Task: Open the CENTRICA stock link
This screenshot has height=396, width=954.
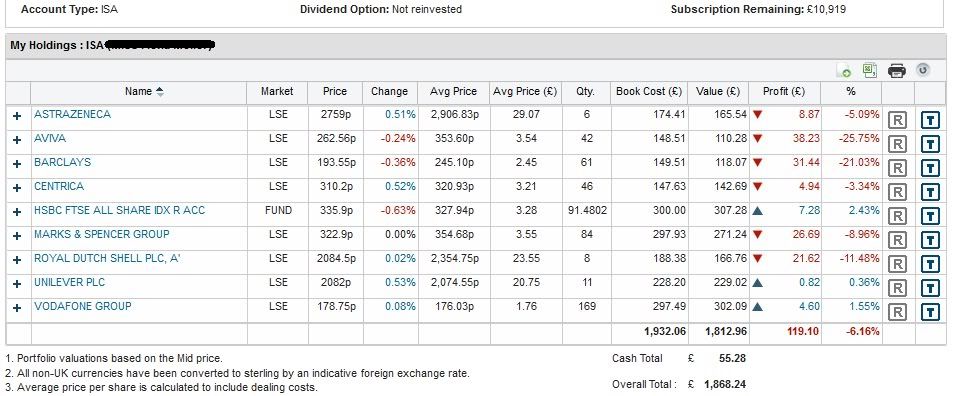Action: [59, 186]
